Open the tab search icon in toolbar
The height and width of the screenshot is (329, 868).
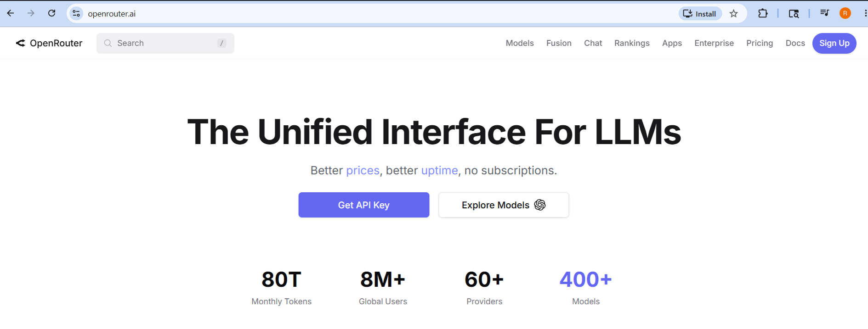(794, 13)
